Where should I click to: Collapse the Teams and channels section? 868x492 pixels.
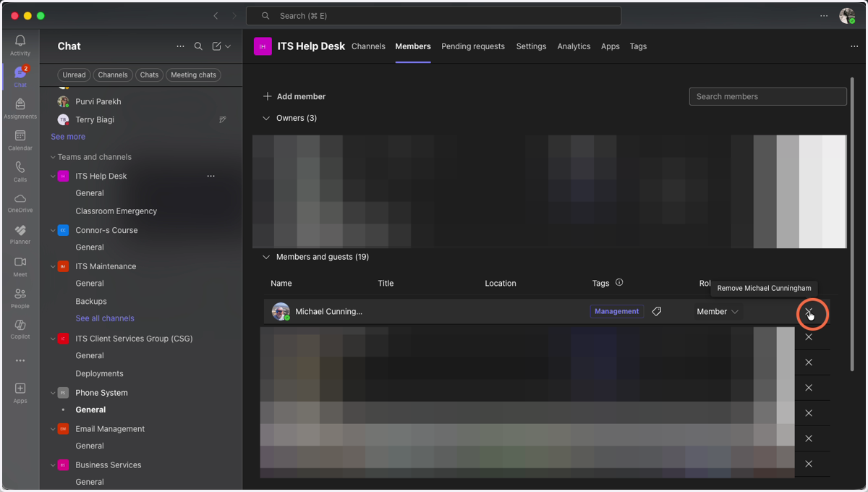[x=53, y=157]
